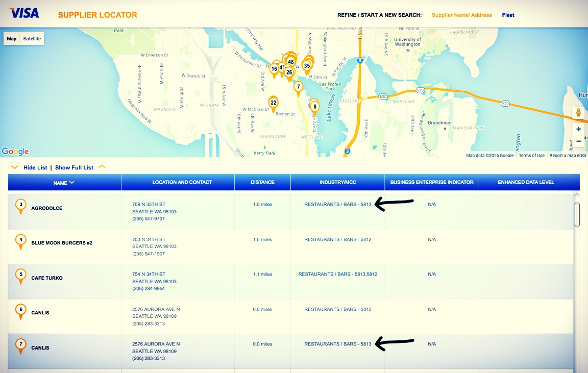588x373 pixels.
Task: Click DISTANCE column header
Action: click(x=262, y=182)
